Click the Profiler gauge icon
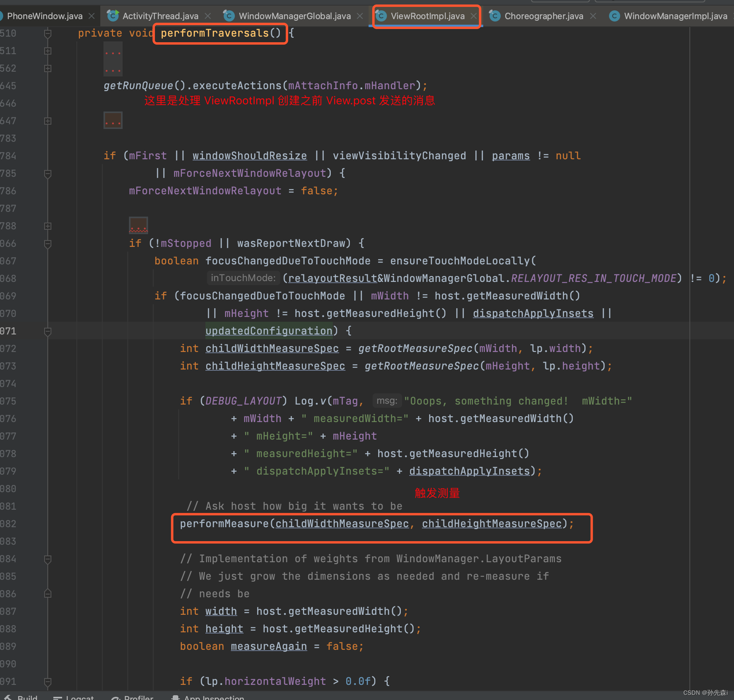Screen dimensions: 734x700 pos(116,697)
